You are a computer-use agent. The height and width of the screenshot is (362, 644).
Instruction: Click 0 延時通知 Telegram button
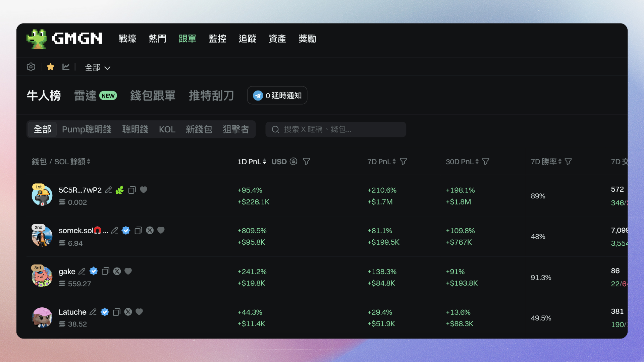pyautogui.click(x=277, y=96)
